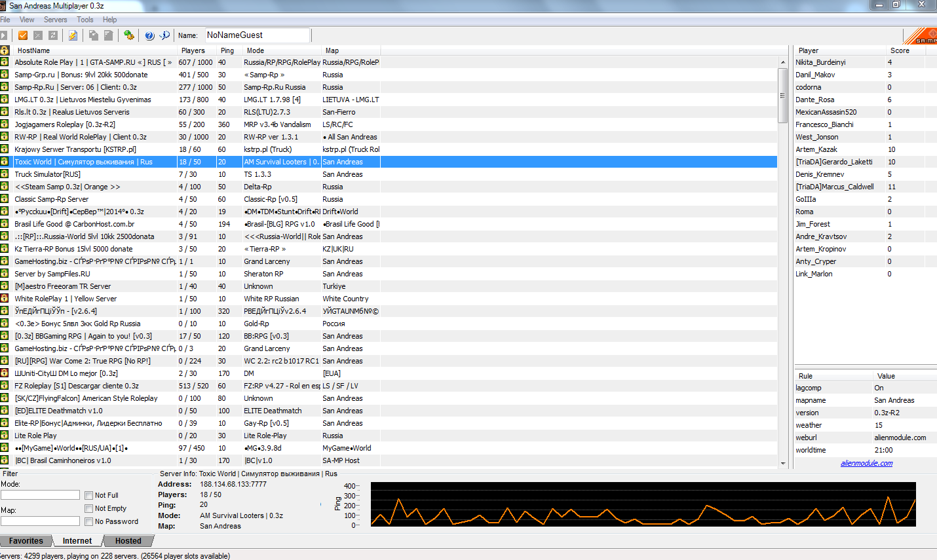Click the Update Master List lightning page icon
The width and height of the screenshot is (937, 560).
pyautogui.click(x=73, y=35)
